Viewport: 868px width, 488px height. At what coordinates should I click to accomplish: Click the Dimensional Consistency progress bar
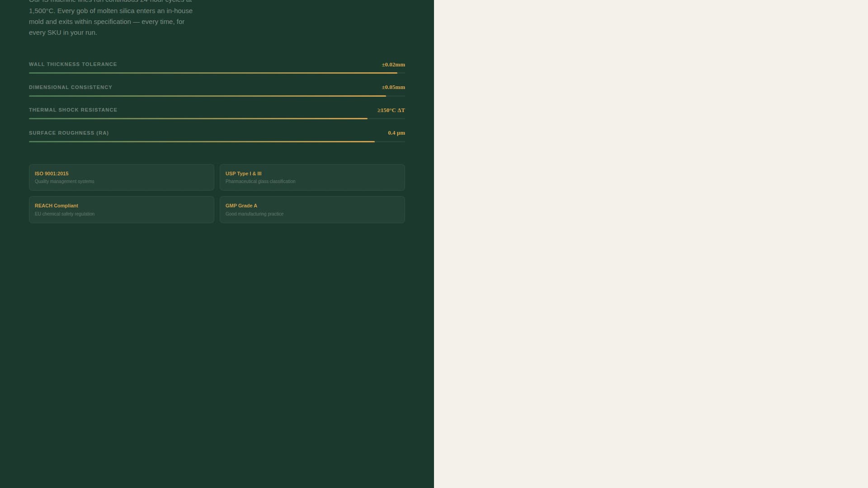[x=217, y=95]
